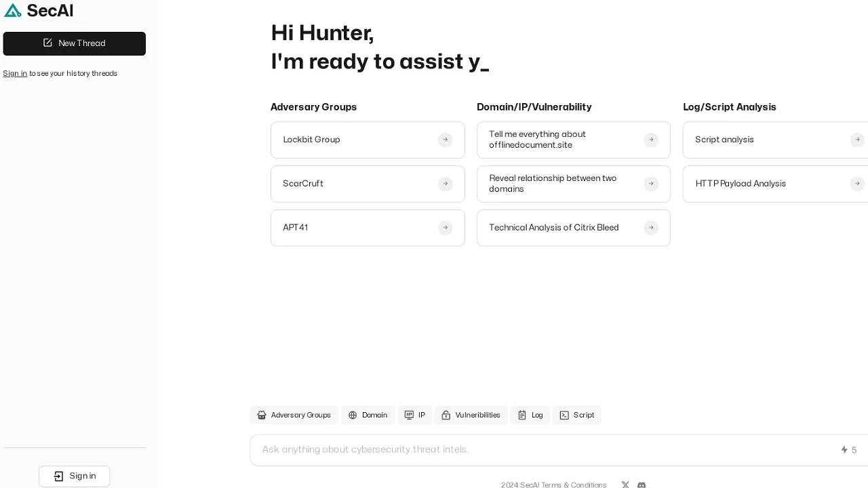Open the Citrix Bleed analysis arrow
The height and width of the screenshot is (488, 868).
click(x=651, y=228)
